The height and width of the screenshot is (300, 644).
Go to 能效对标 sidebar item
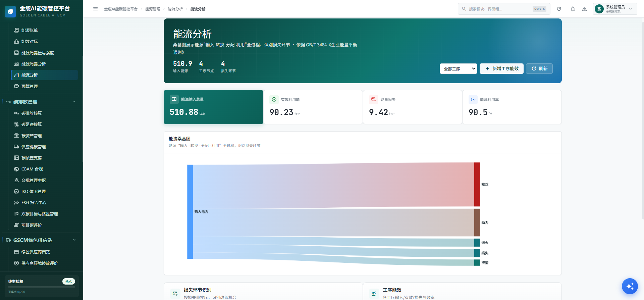pos(45,42)
